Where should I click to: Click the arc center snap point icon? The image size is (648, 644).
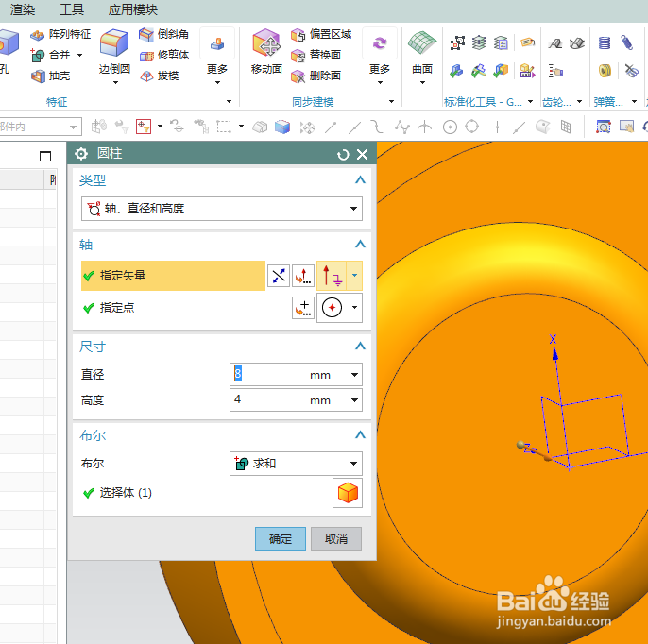(450, 127)
